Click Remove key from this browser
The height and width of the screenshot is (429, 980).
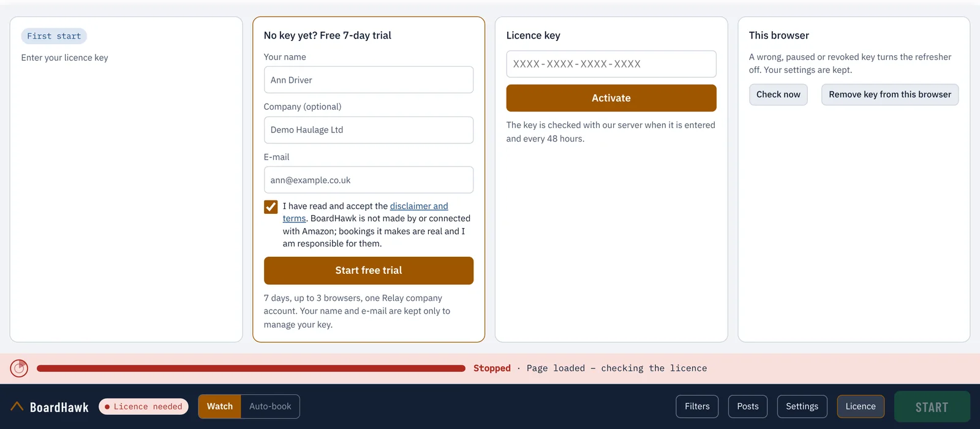[890, 94]
